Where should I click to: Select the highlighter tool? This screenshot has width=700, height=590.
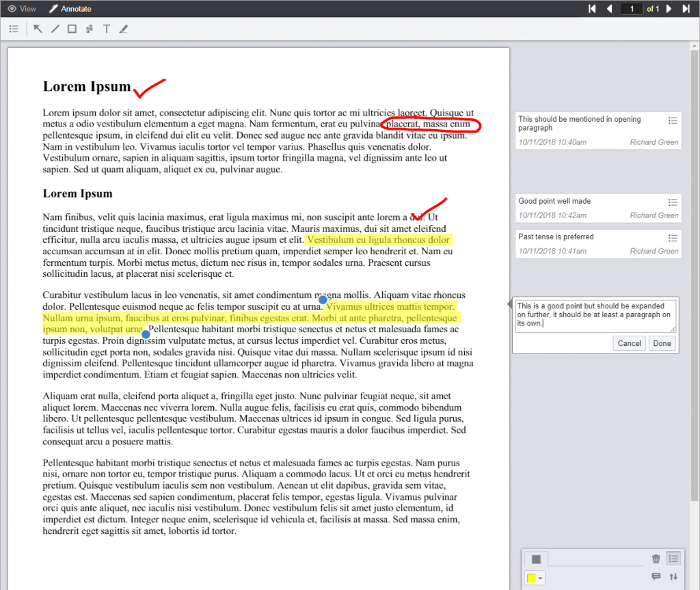124,29
